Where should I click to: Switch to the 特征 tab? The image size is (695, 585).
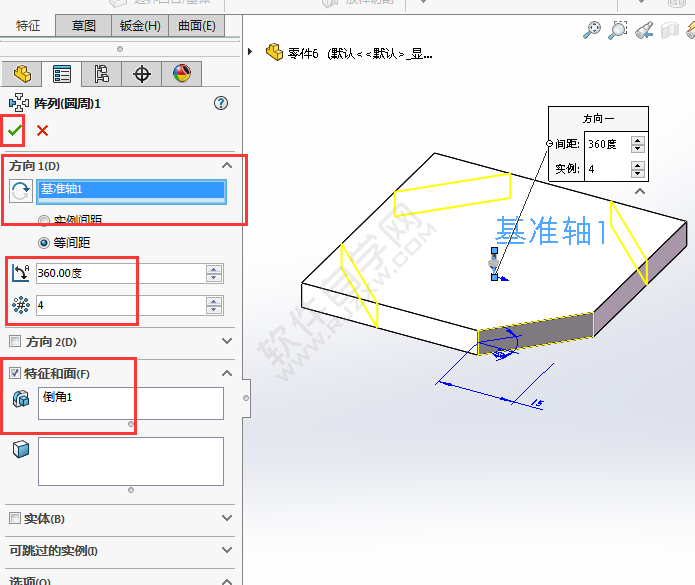coord(27,26)
